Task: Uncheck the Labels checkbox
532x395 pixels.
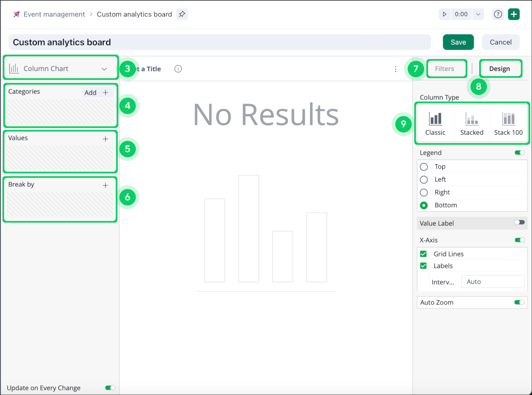Action: tap(423, 266)
